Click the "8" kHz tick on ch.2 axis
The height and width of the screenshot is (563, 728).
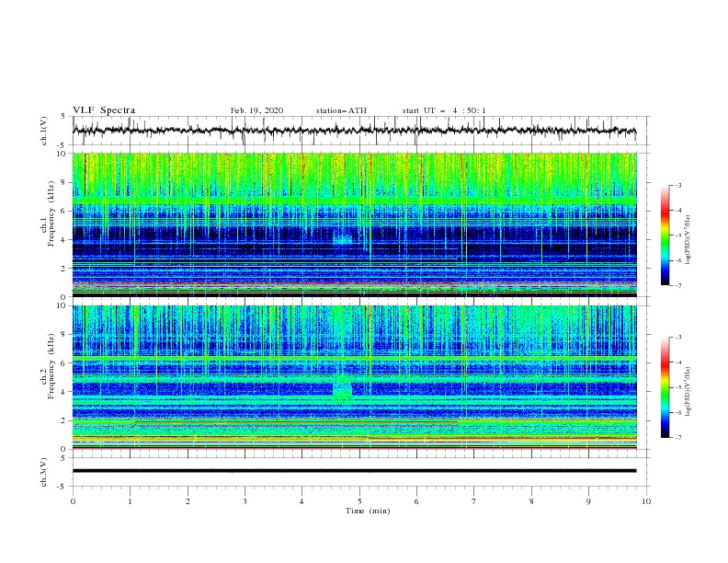[63, 335]
